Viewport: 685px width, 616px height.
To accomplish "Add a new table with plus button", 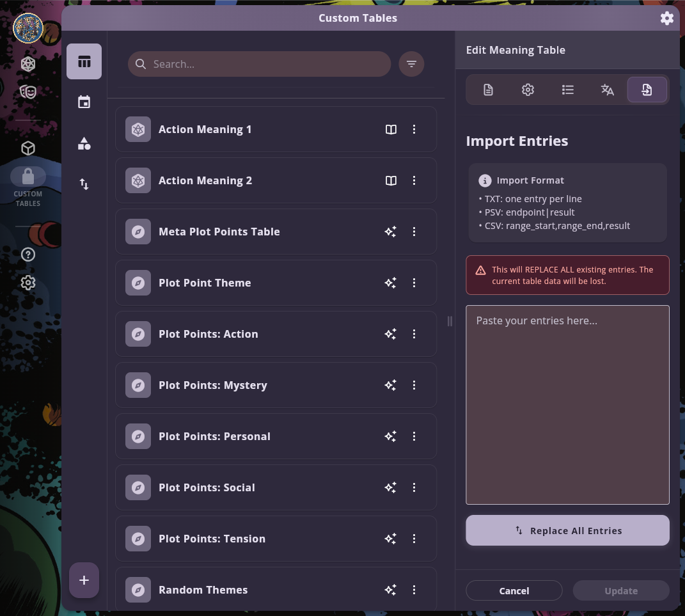I will click(84, 580).
